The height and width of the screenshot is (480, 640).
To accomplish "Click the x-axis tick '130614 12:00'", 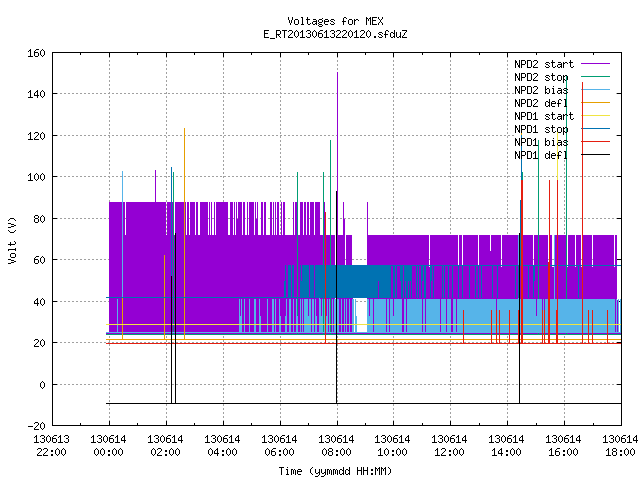I will pos(450,446).
